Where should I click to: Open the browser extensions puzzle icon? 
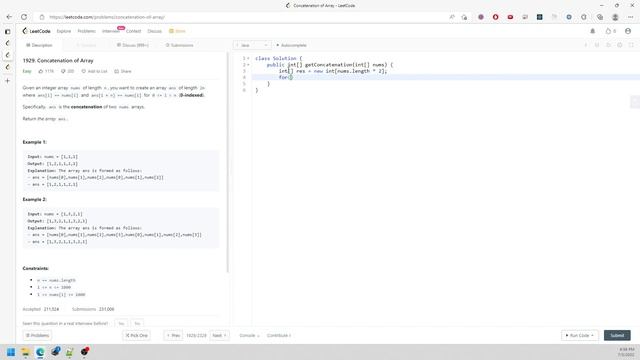(x=584, y=17)
